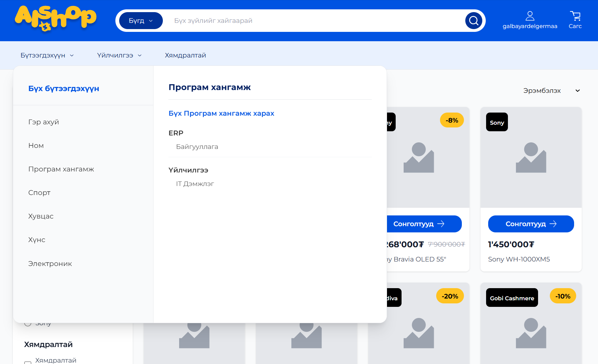
Task: Click the -20% discount badge
Action: (450, 296)
